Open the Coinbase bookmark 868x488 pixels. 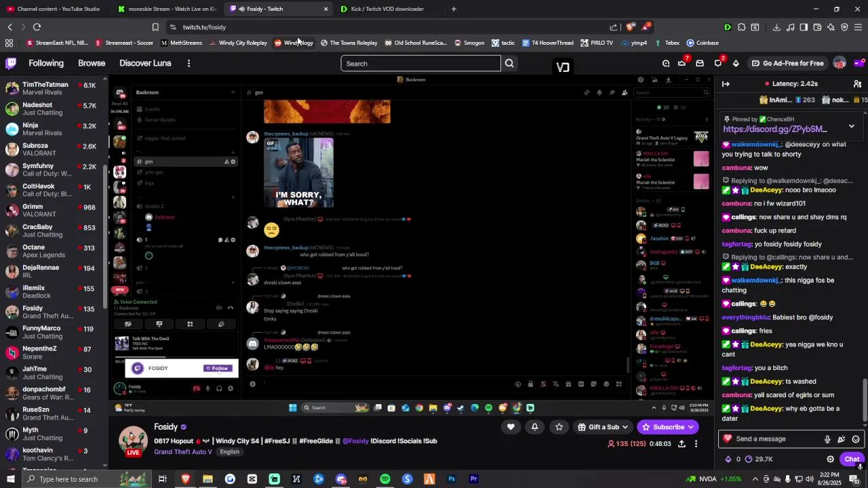(x=703, y=43)
